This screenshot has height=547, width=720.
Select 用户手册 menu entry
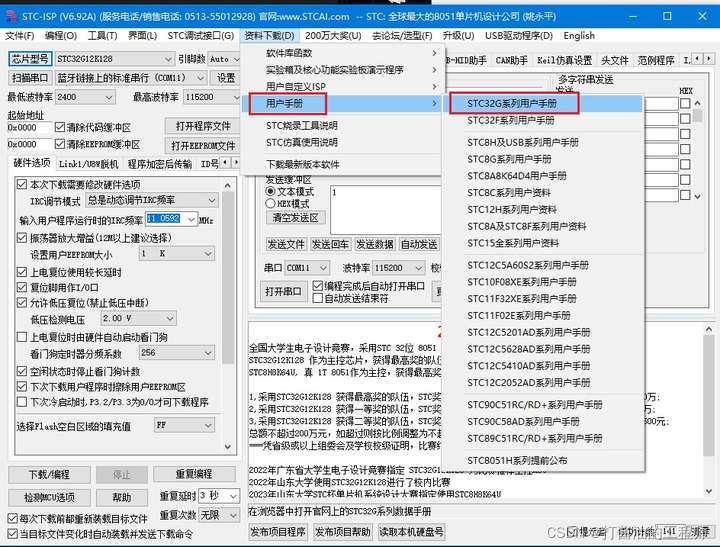(x=342, y=103)
